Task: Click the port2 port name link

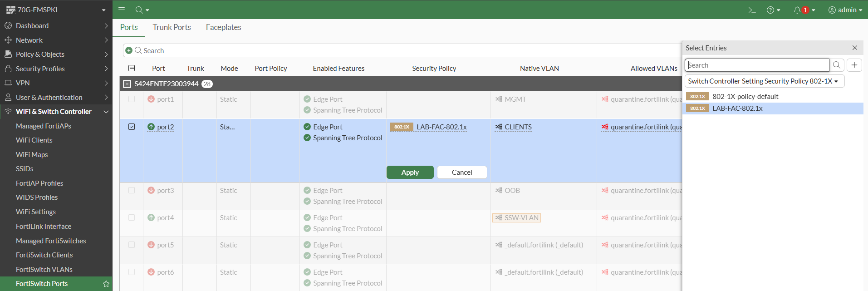Action: [166, 127]
